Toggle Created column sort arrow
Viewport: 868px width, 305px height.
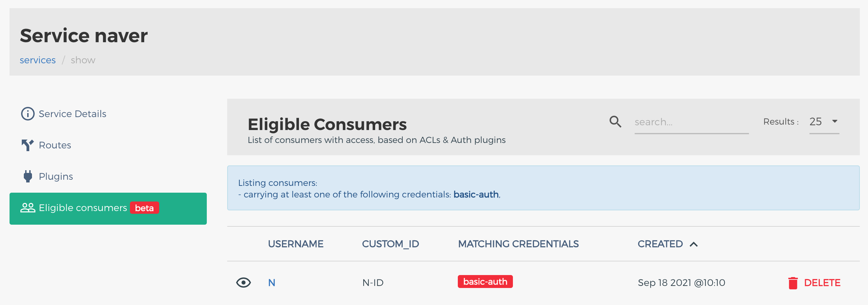click(694, 244)
